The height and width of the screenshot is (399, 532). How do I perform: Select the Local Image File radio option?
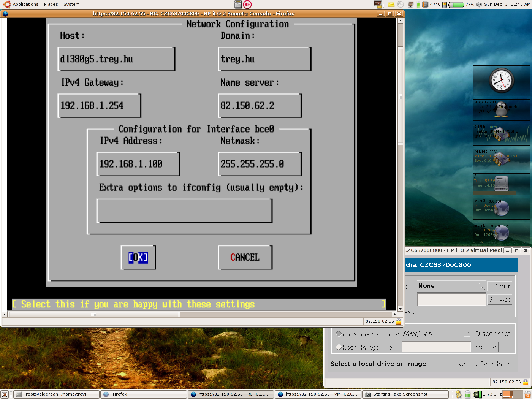tap(339, 347)
